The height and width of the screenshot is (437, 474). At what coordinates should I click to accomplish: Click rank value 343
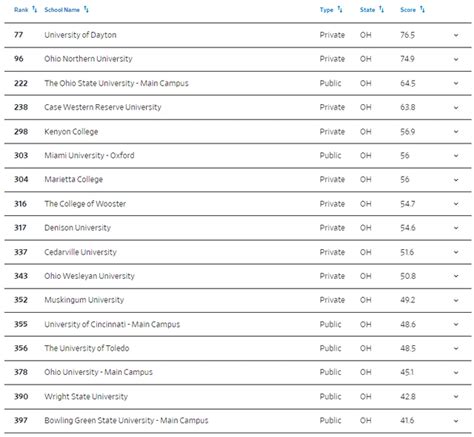point(21,276)
